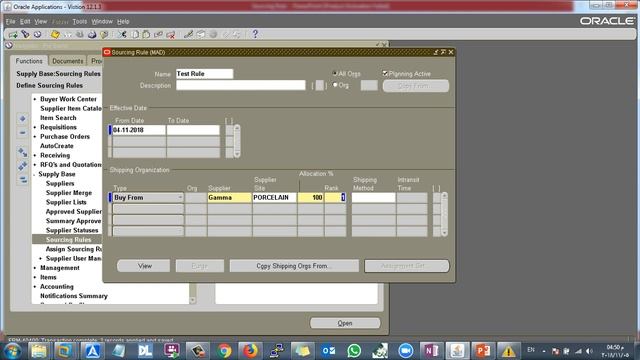Viewport: 640px width, 360px height.
Task: Switch to the Documents tab
Action: (67, 61)
